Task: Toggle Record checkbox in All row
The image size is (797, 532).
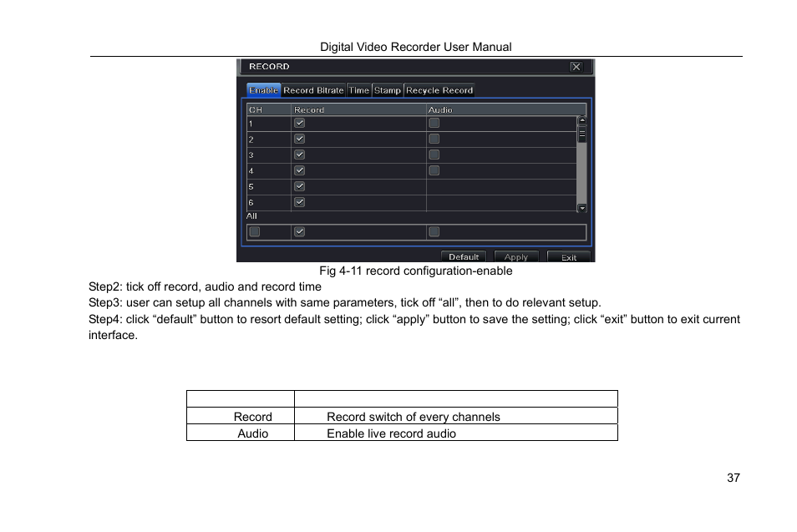Action: coord(299,231)
